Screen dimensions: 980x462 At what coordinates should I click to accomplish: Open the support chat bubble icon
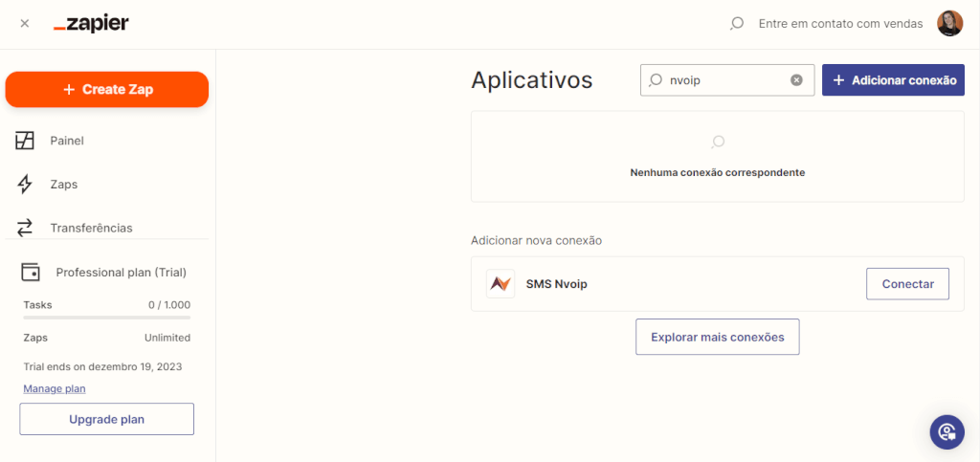pyautogui.click(x=947, y=432)
